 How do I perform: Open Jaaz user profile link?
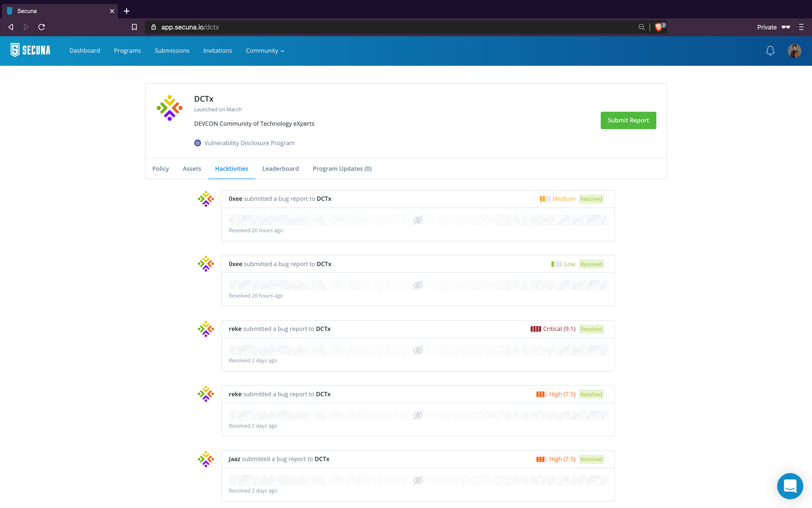click(x=234, y=459)
